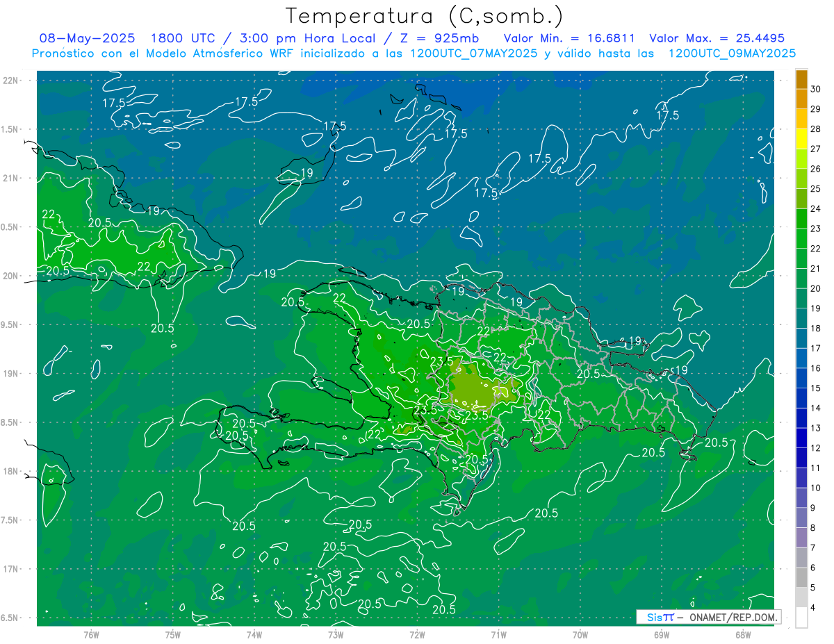Click the "1.5N" latitude axis label
This screenshot has height=644, width=834.
[x=10, y=130]
